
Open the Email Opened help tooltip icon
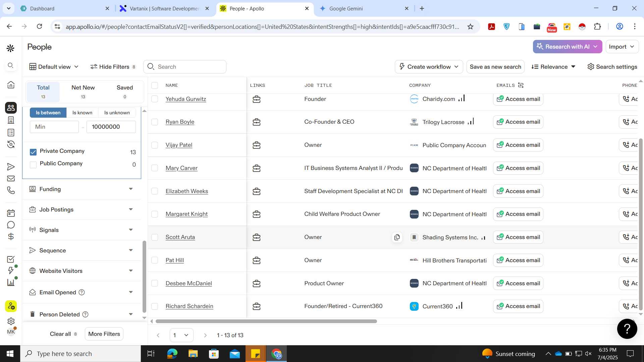82,292
